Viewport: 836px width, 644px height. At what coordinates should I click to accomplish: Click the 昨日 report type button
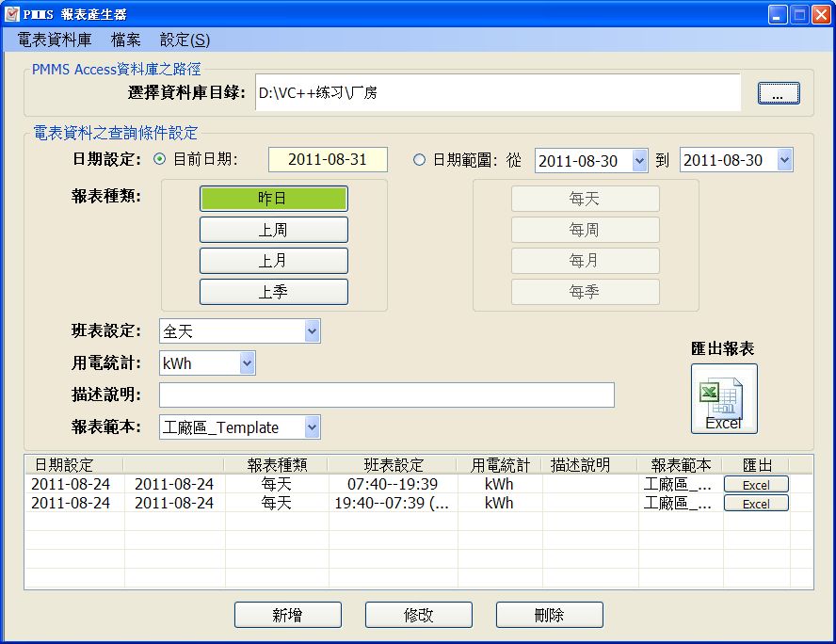(274, 199)
